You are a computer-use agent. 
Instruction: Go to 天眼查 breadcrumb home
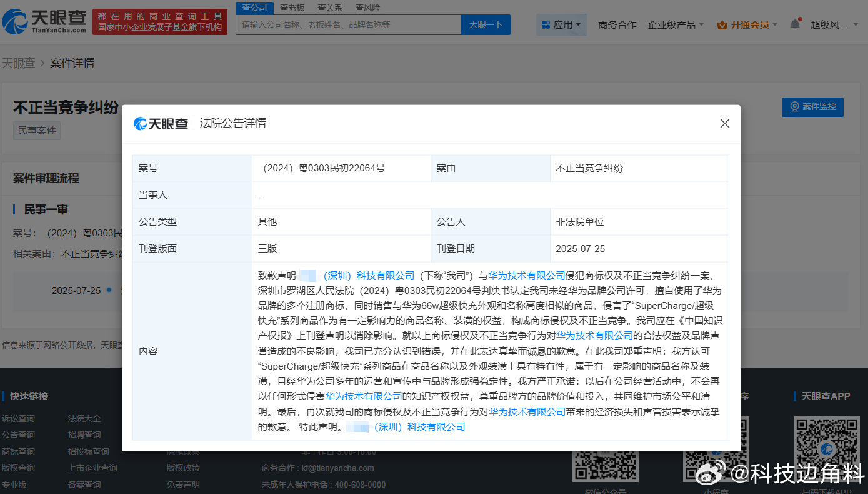point(18,63)
